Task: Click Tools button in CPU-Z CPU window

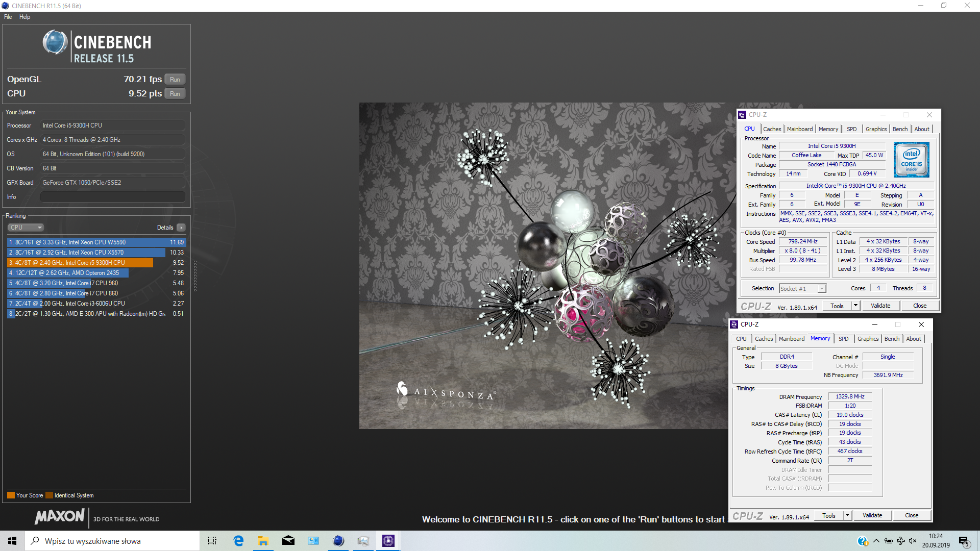Action: tap(837, 306)
